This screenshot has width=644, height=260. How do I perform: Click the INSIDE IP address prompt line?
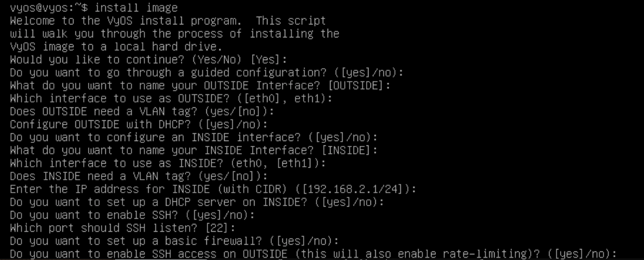tap(212, 188)
